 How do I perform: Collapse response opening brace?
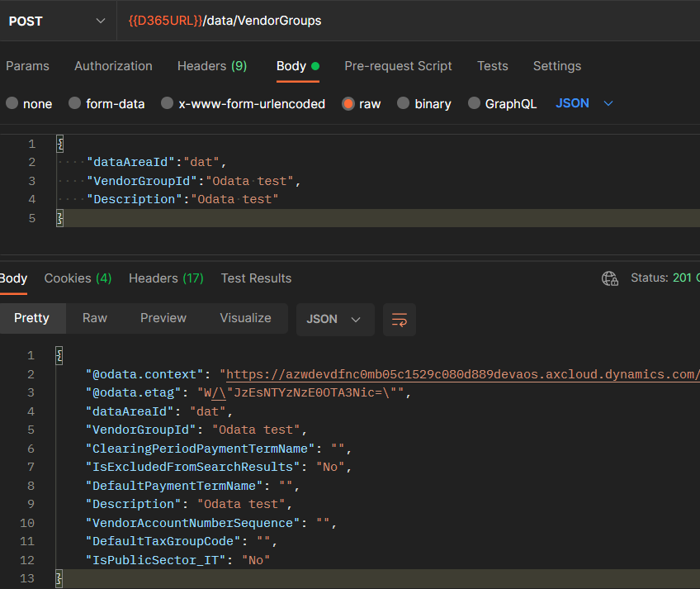59,356
